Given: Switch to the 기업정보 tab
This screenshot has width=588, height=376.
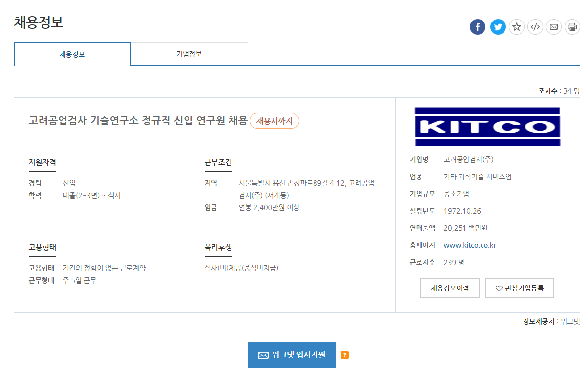Looking at the screenshot, I should click(x=189, y=54).
